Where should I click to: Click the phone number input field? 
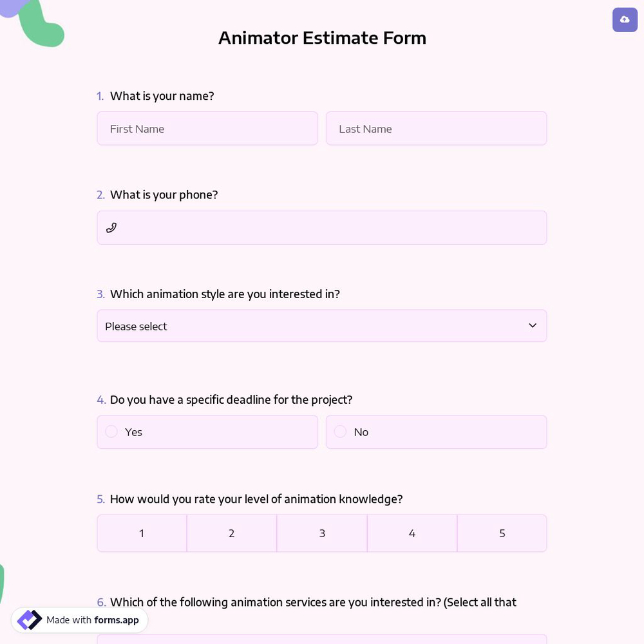coord(322,227)
